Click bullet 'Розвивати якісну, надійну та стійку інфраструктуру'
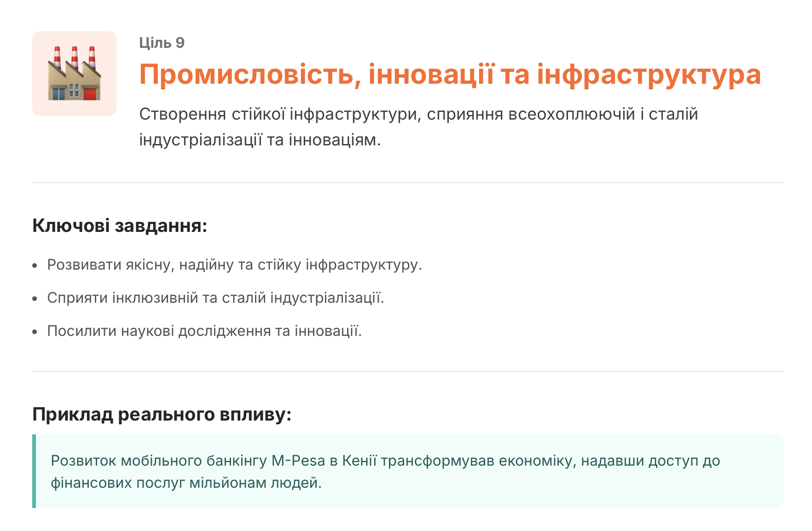812x531 pixels. 234,265
